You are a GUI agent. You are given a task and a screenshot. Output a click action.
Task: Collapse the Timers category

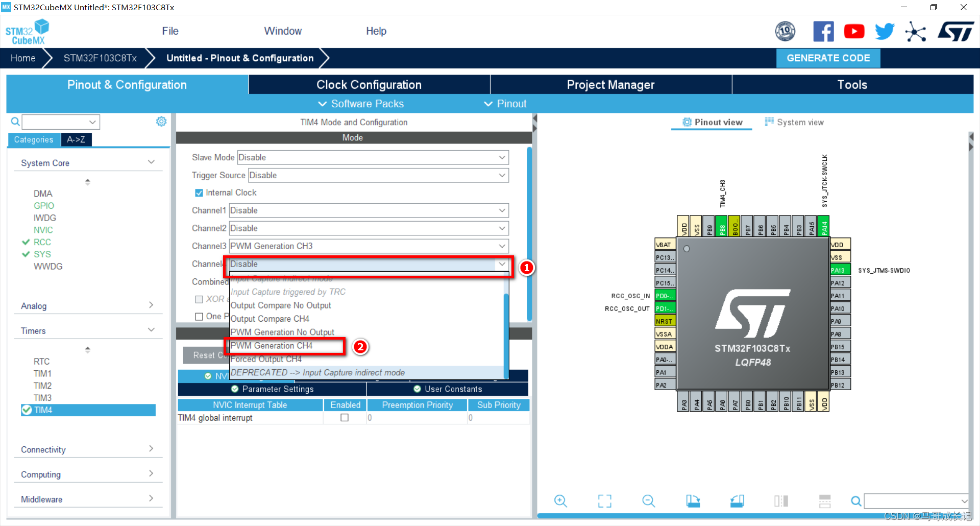click(x=88, y=331)
